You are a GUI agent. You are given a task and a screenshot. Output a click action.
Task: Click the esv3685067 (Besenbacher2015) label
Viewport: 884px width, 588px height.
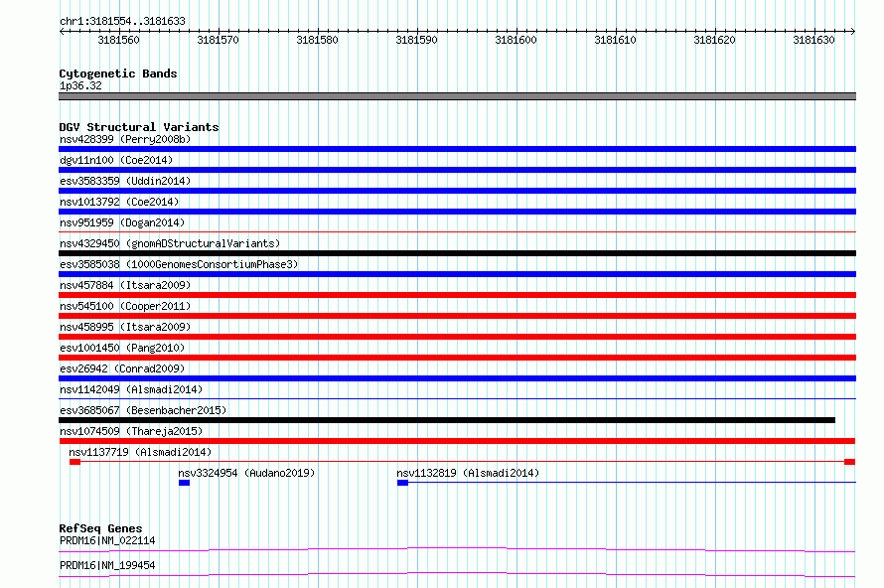[x=143, y=410]
